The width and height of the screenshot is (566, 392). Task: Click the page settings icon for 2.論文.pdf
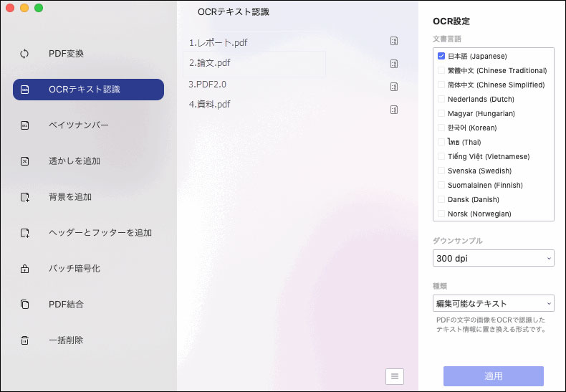point(394,64)
